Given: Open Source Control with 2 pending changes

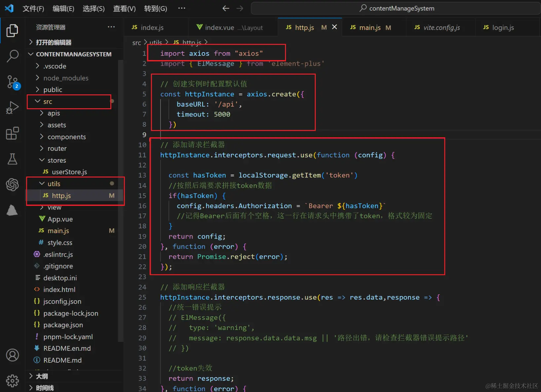Looking at the screenshot, I should [12, 82].
